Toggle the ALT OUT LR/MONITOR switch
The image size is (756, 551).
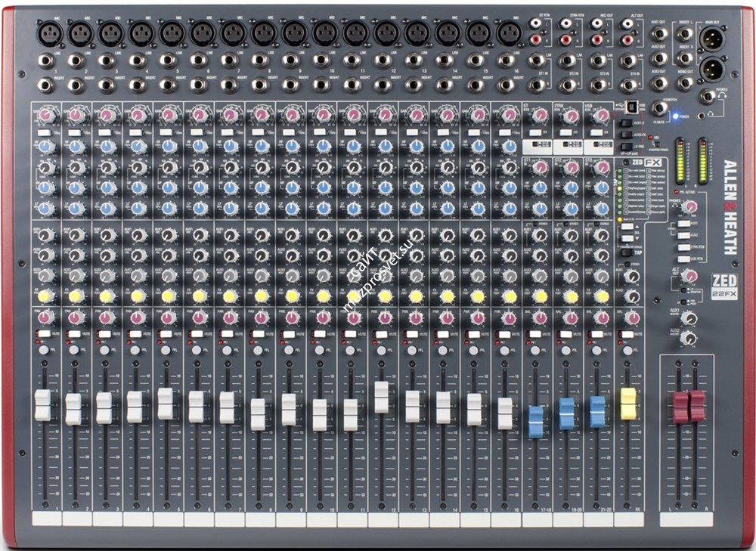(683, 290)
